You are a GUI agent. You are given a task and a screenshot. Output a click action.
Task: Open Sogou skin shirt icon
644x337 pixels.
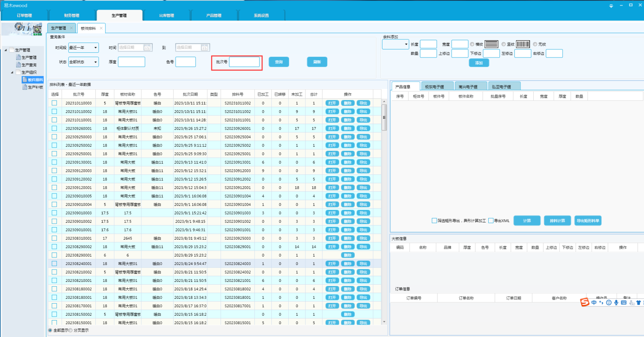click(x=638, y=302)
